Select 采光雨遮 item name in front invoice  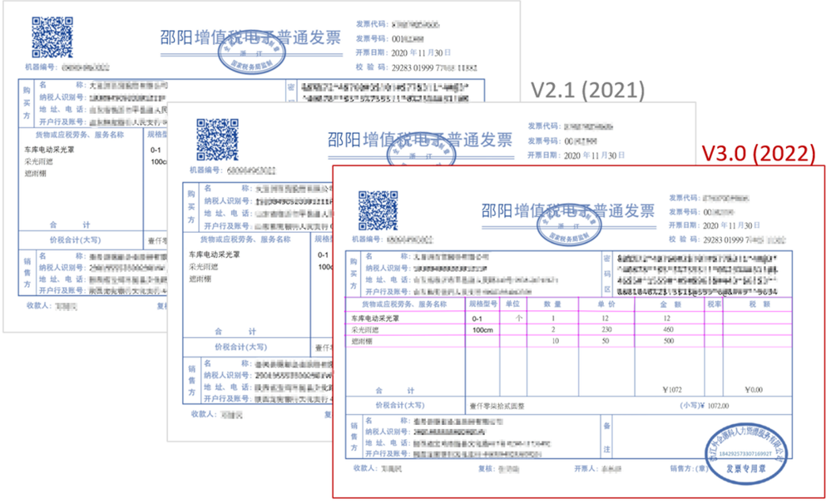pyautogui.click(x=365, y=329)
